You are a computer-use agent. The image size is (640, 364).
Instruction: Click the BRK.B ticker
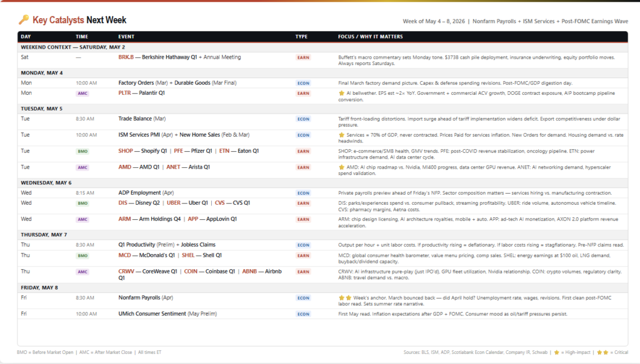126,57
